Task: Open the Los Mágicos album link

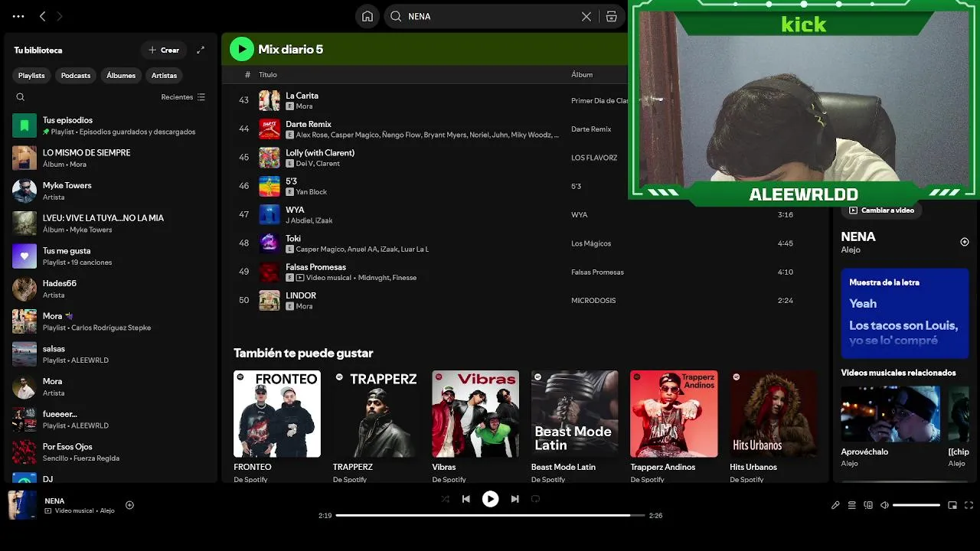Action: 591,243
